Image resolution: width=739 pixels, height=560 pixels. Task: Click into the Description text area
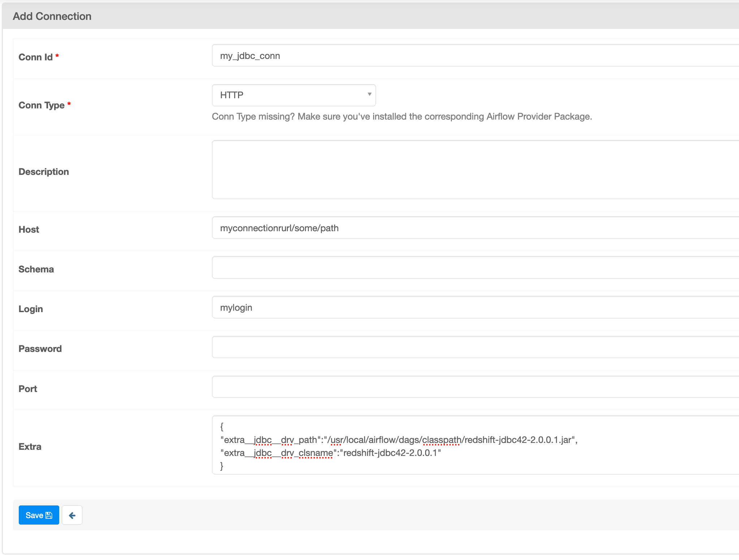pos(475,169)
